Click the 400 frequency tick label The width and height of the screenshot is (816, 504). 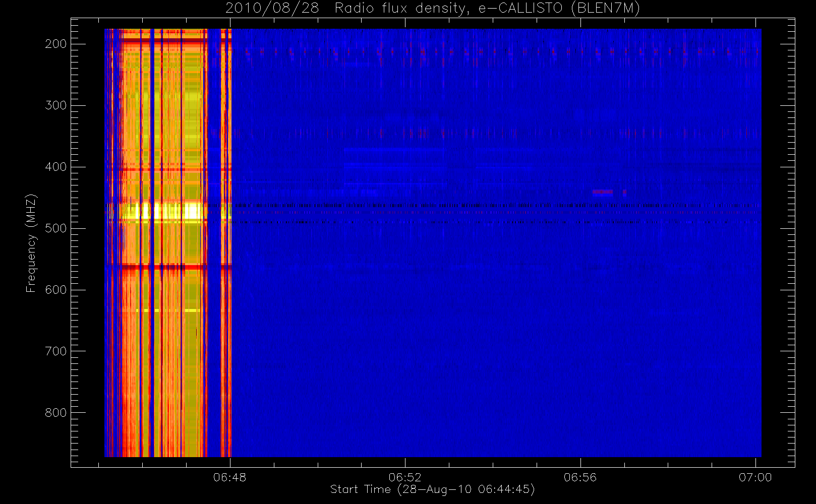(55, 167)
